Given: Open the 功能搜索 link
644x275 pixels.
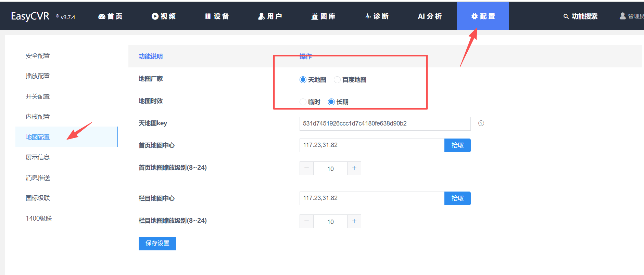Looking at the screenshot, I should coord(584,16).
